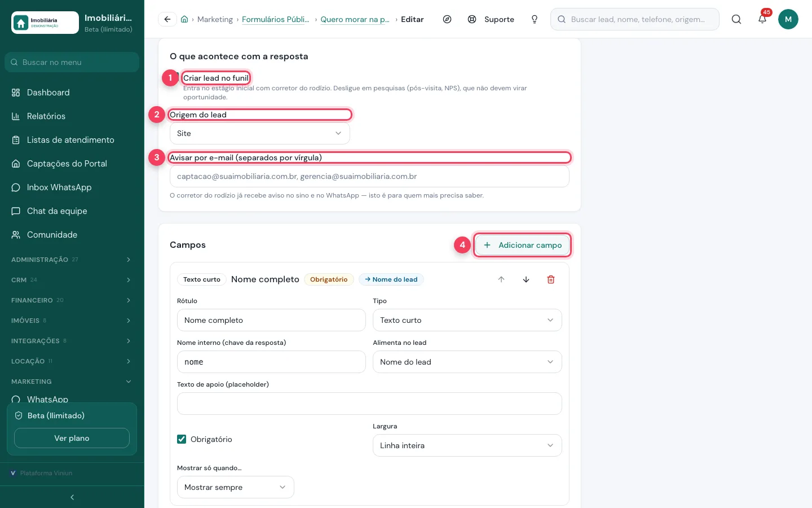Move the Nome completo field up
This screenshot has width=812, height=508.
[501, 279]
